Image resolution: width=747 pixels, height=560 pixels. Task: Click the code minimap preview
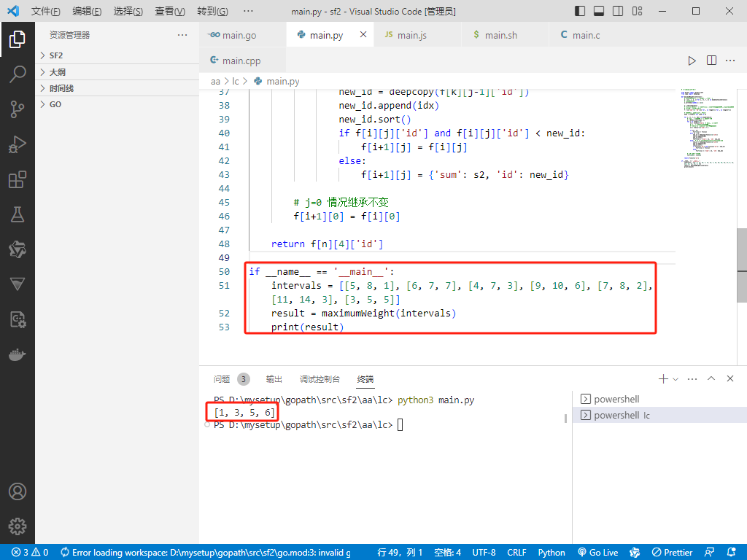[x=707, y=128]
